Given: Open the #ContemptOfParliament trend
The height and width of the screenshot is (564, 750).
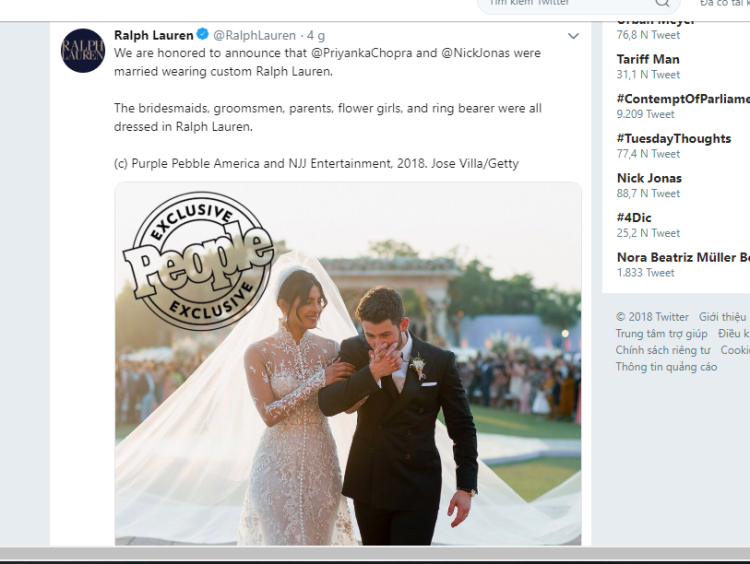Looking at the screenshot, I should [682, 99].
